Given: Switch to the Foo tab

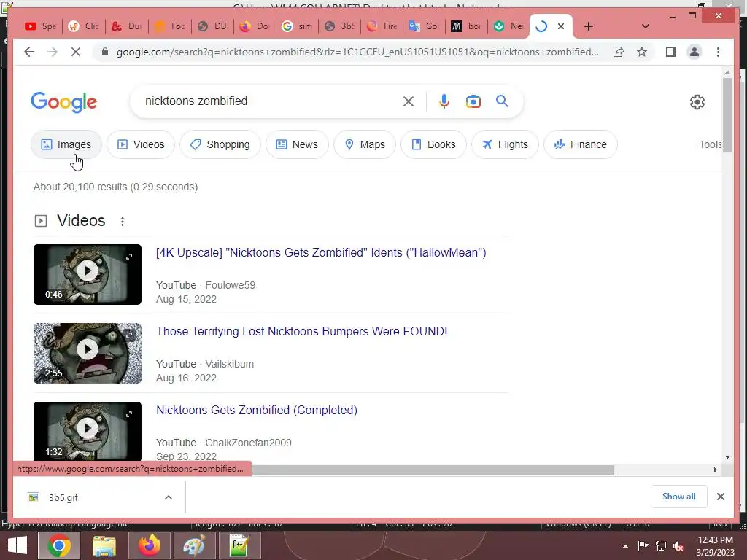Looking at the screenshot, I should pyautogui.click(x=171, y=26).
